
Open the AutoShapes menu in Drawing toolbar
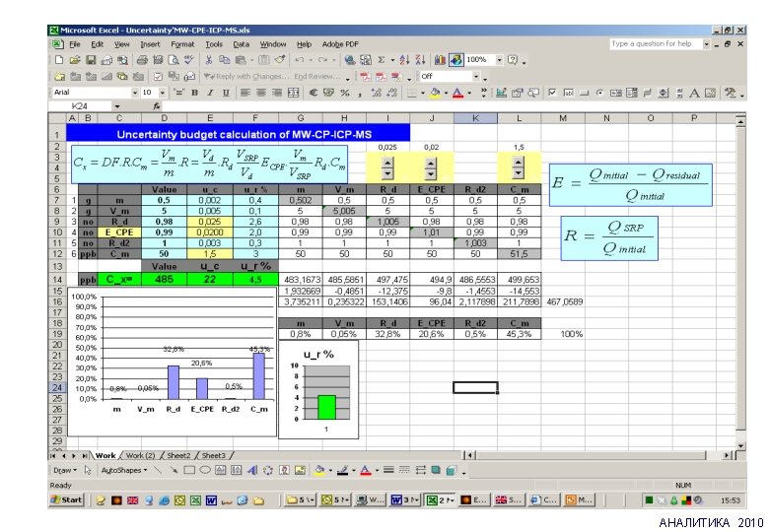124,470
